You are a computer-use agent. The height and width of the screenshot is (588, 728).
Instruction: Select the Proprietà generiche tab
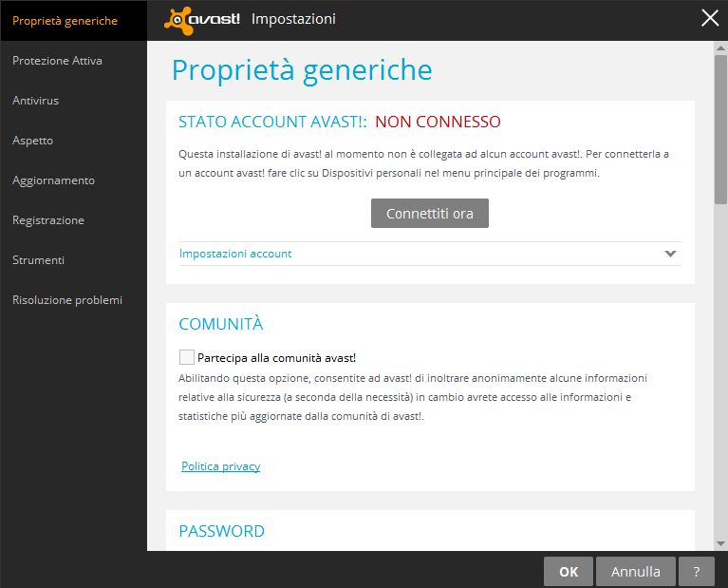pyautogui.click(x=65, y=21)
